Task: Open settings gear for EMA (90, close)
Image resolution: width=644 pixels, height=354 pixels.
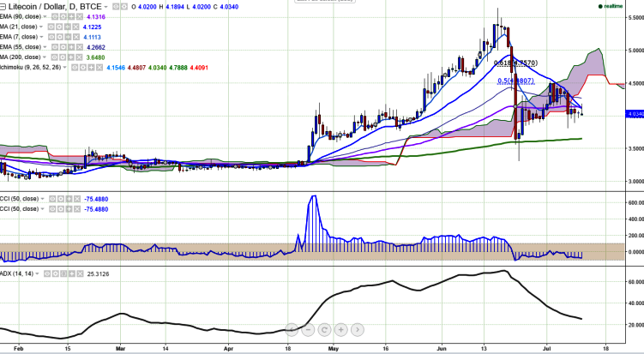Action: (x=63, y=17)
